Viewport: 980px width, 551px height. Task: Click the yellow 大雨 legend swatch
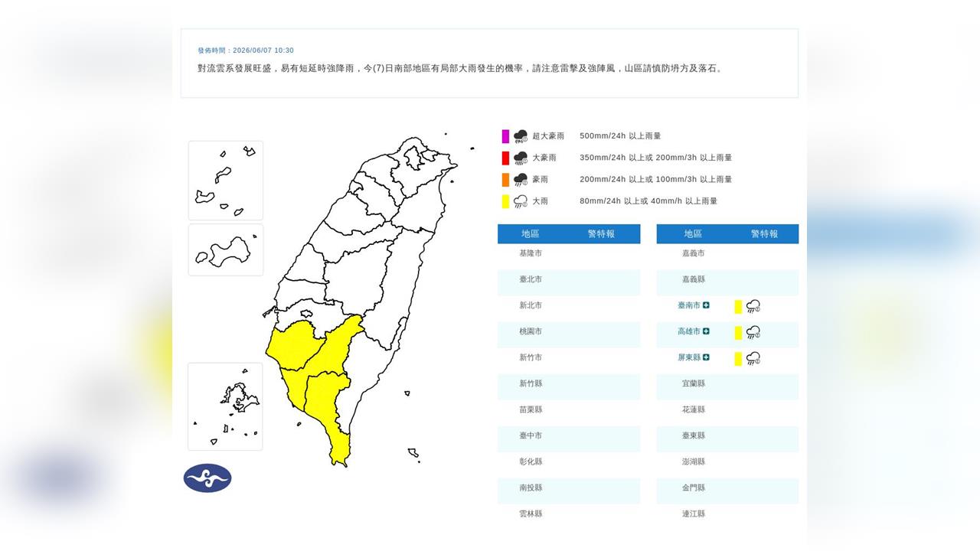point(505,201)
